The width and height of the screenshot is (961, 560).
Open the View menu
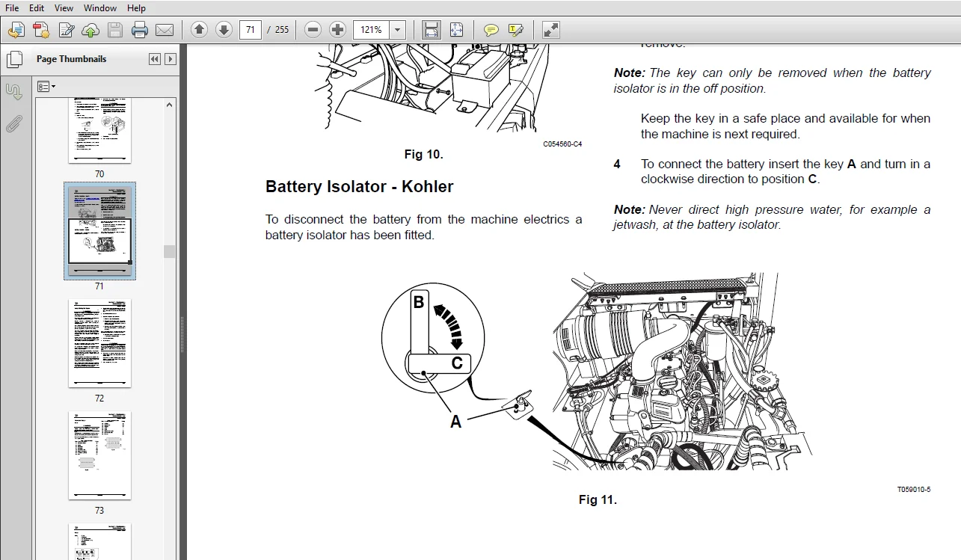click(x=64, y=7)
